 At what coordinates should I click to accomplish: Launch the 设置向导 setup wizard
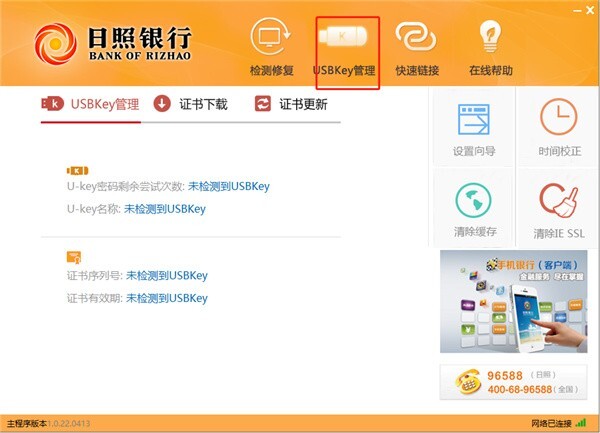(x=474, y=128)
